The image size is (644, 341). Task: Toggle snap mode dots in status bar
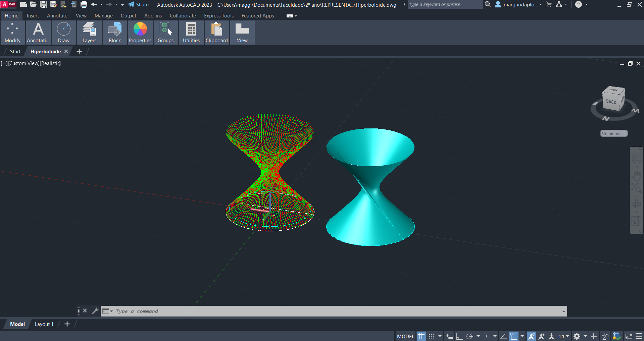click(432, 336)
